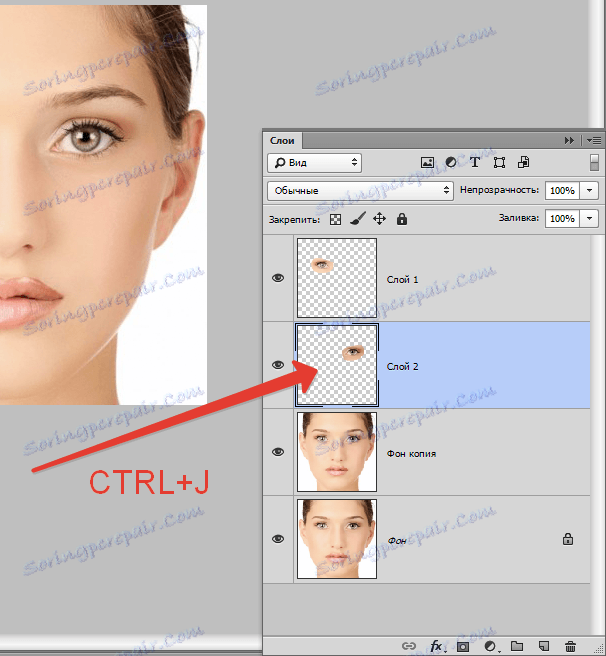The image size is (606, 656).
Task: Delete layer with the trash icon
Action: point(570,646)
